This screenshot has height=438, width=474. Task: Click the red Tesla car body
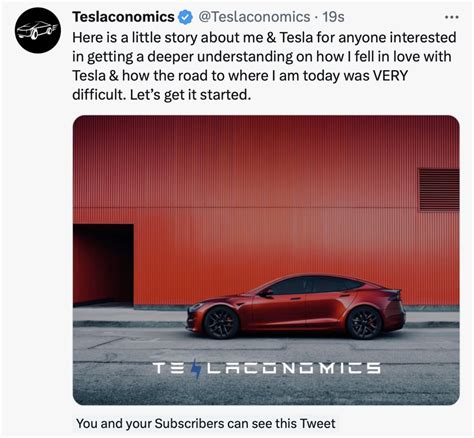pos(296,306)
